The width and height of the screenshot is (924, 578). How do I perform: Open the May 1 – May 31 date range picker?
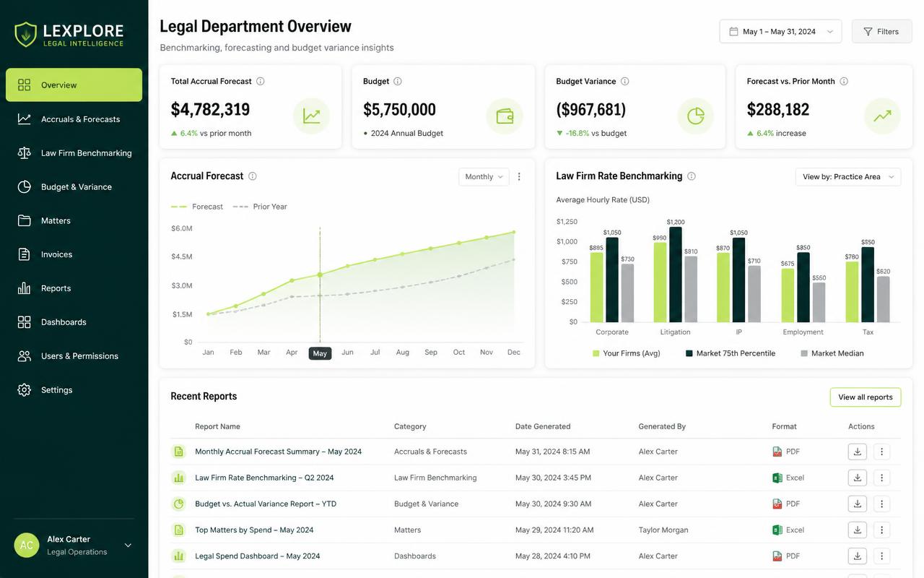pos(780,31)
